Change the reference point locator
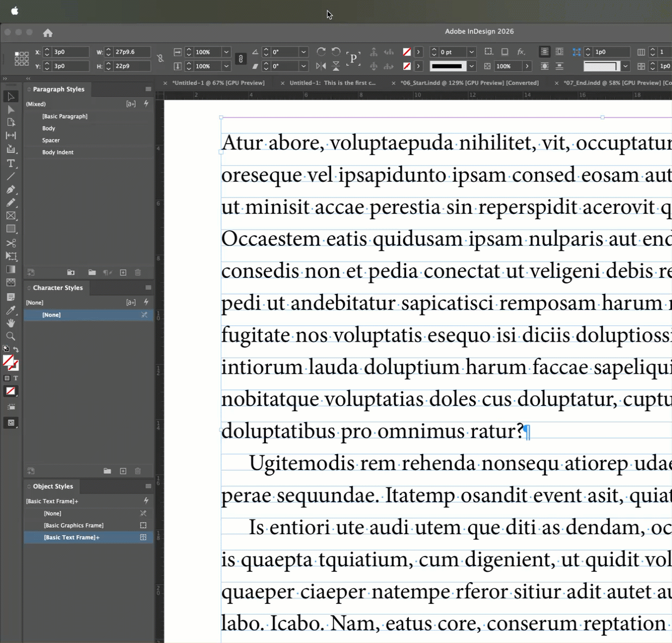 tap(22, 59)
